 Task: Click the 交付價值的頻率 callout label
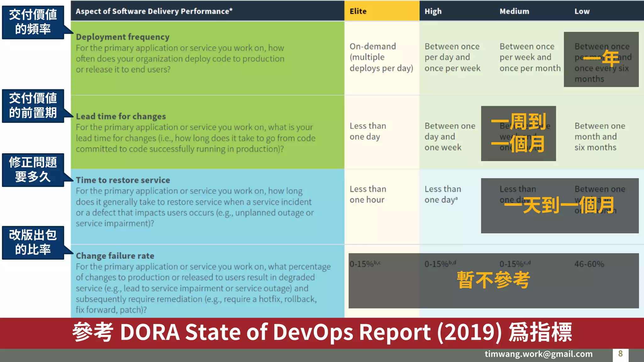coord(33,22)
